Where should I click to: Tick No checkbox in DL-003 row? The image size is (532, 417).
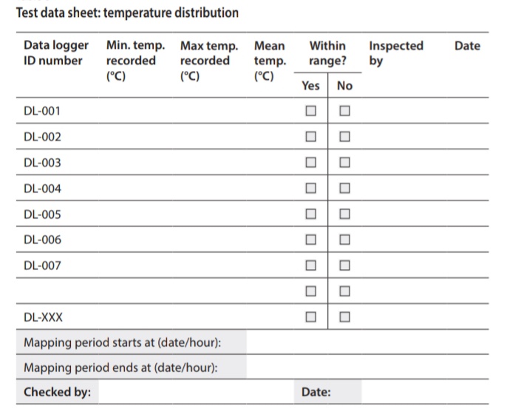(x=344, y=163)
